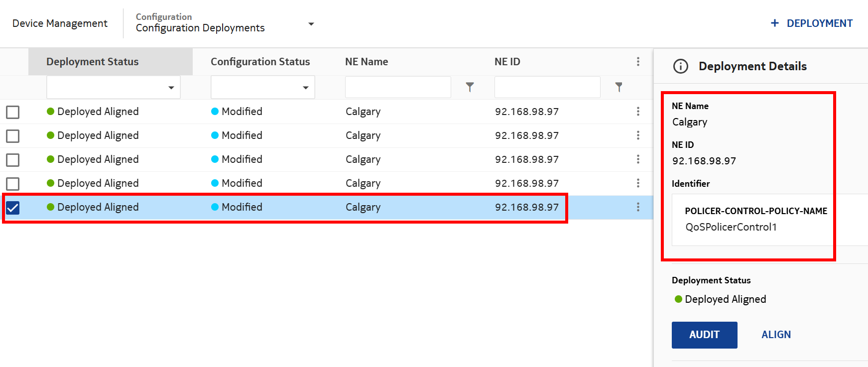This screenshot has height=367, width=868.
Task: Open the second row's more actions menu
Action: point(638,135)
